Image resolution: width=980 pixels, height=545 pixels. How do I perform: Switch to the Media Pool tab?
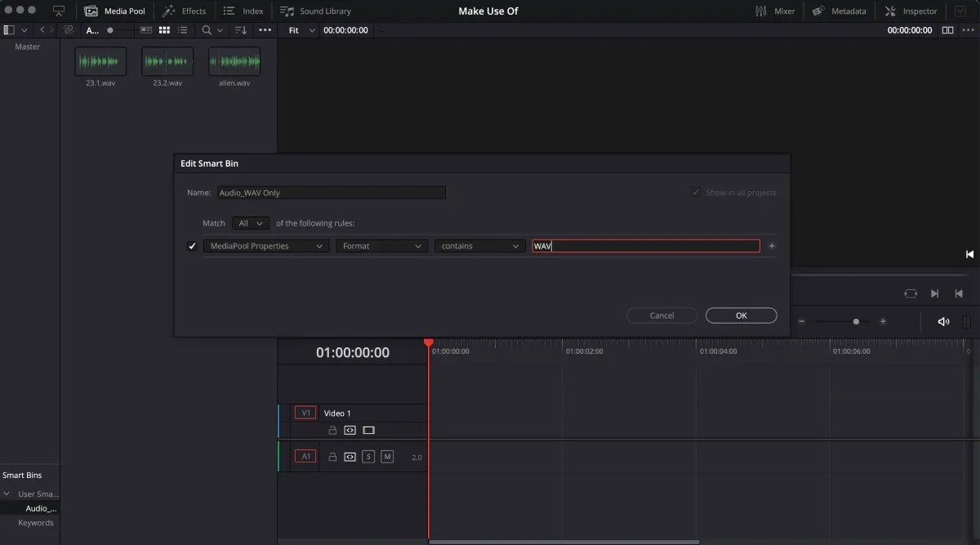pos(114,11)
